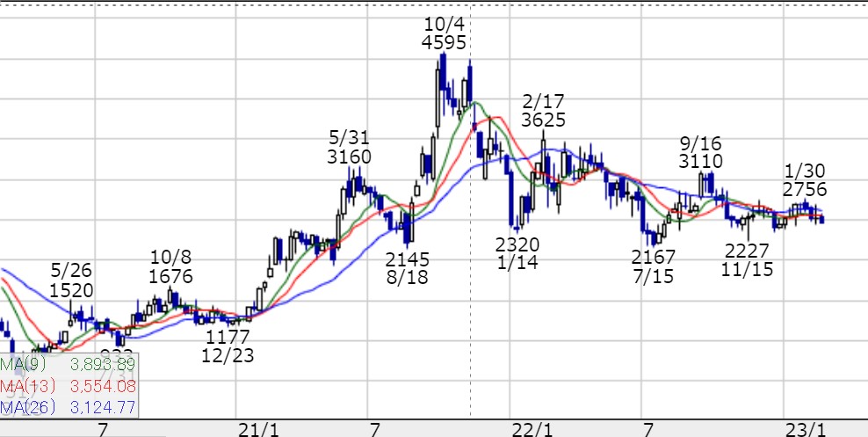Click the 7/15 low label 2167
This screenshot has height=437, width=868.
click(653, 257)
